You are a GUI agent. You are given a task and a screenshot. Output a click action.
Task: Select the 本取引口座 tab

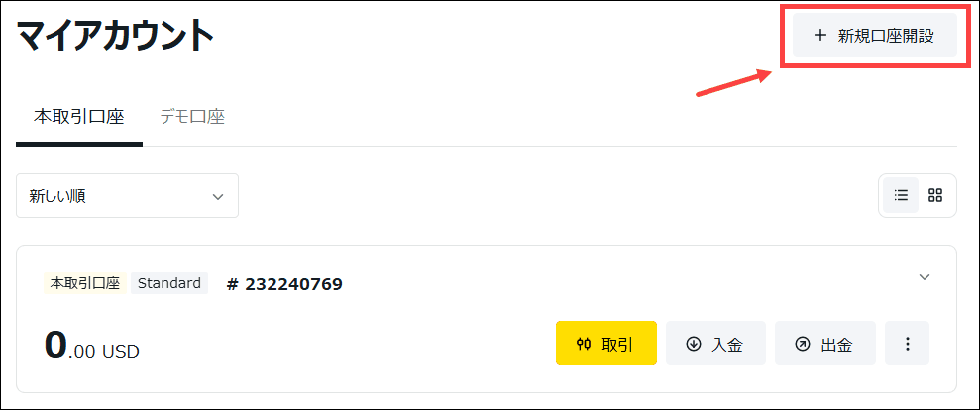pyautogui.click(x=78, y=117)
